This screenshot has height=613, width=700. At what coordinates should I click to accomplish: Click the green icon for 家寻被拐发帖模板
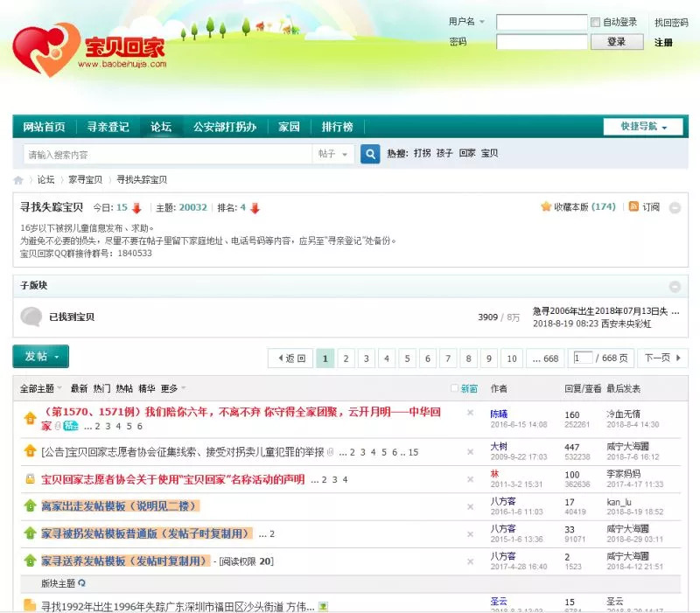30,533
